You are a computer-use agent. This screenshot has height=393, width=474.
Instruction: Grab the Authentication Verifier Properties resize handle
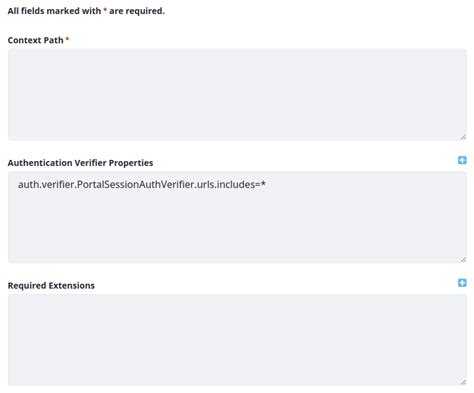tap(463, 259)
